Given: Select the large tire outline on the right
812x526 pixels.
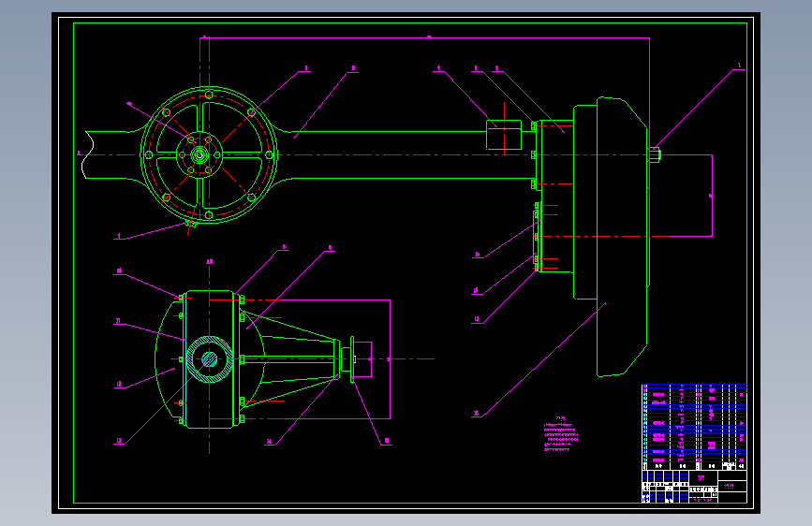Looking at the screenshot, I should coord(622,237).
